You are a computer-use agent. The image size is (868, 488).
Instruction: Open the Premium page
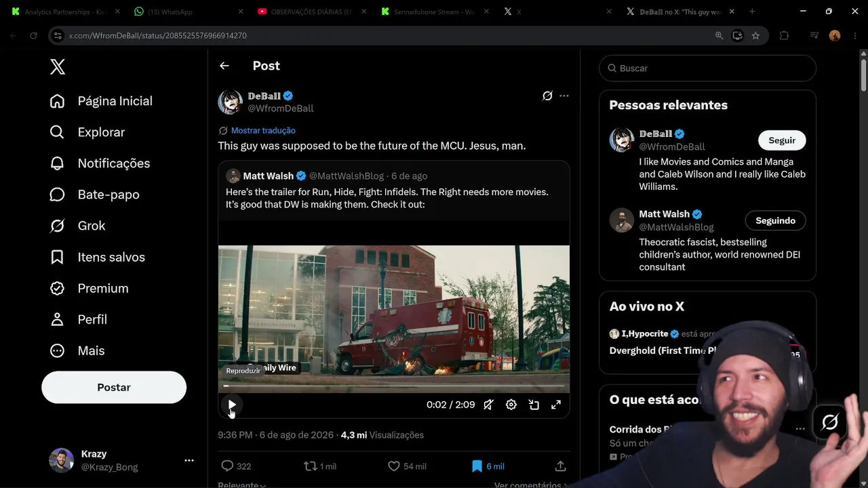[x=89, y=288]
